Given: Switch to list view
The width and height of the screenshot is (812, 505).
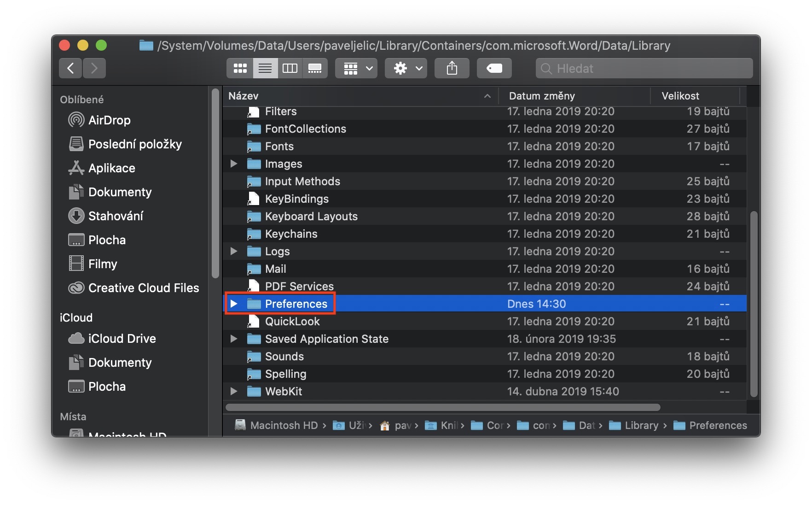Looking at the screenshot, I should click(x=265, y=68).
